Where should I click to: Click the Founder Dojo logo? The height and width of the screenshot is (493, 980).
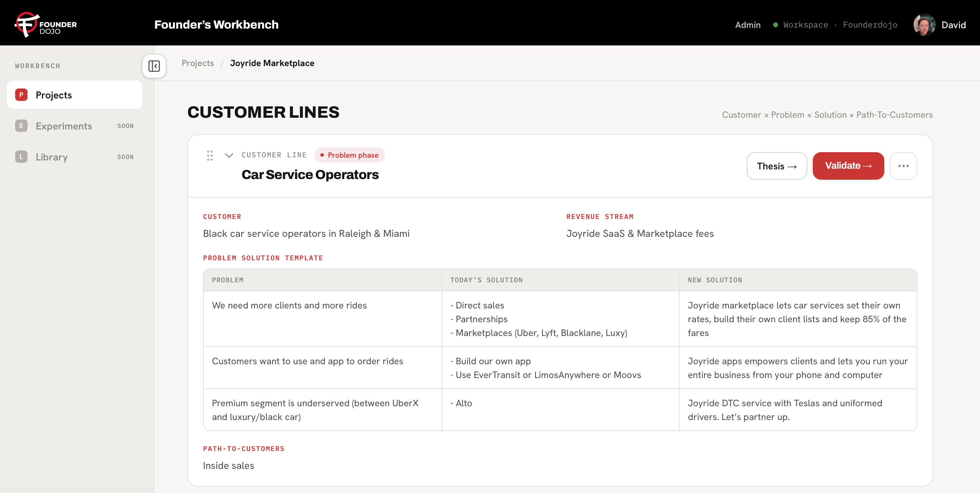coord(46,25)
